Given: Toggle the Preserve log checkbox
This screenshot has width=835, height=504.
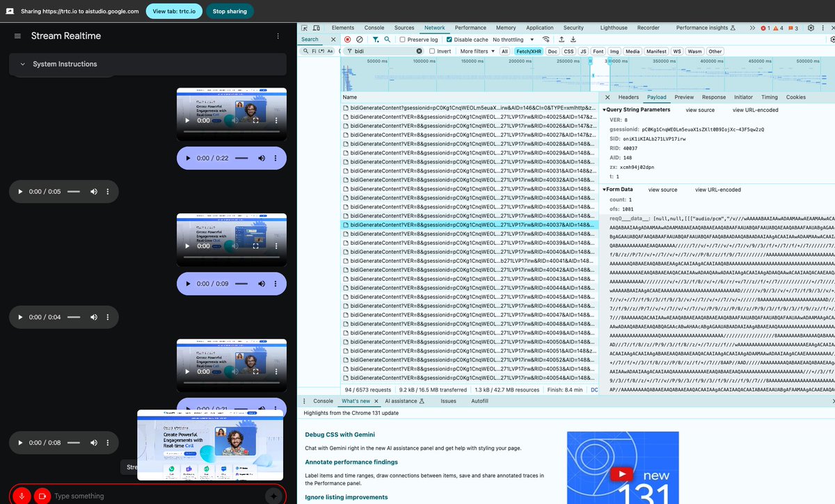Looking at the screenshot, I should (404, 40).
